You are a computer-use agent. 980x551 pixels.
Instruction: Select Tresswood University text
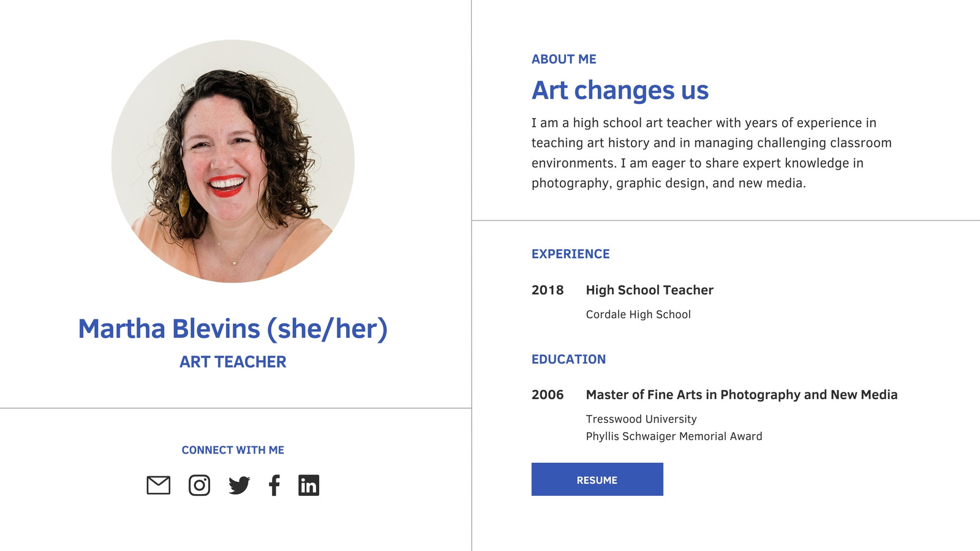(x=641, y=419)
